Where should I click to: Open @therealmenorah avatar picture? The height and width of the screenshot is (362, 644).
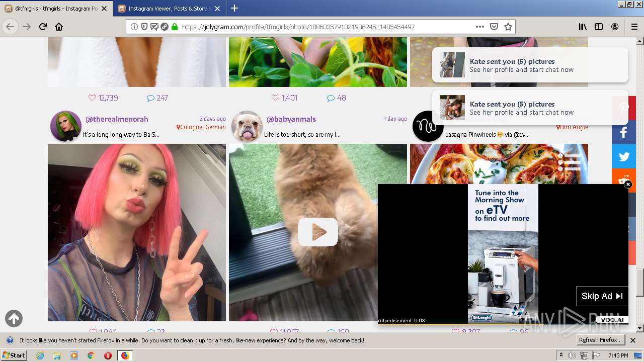pos(66,126)
